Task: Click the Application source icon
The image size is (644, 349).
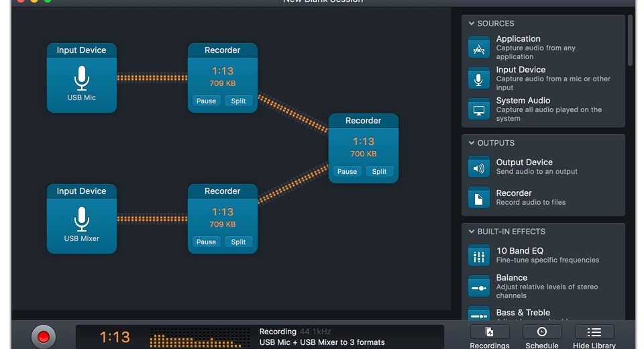Action: 479,48
